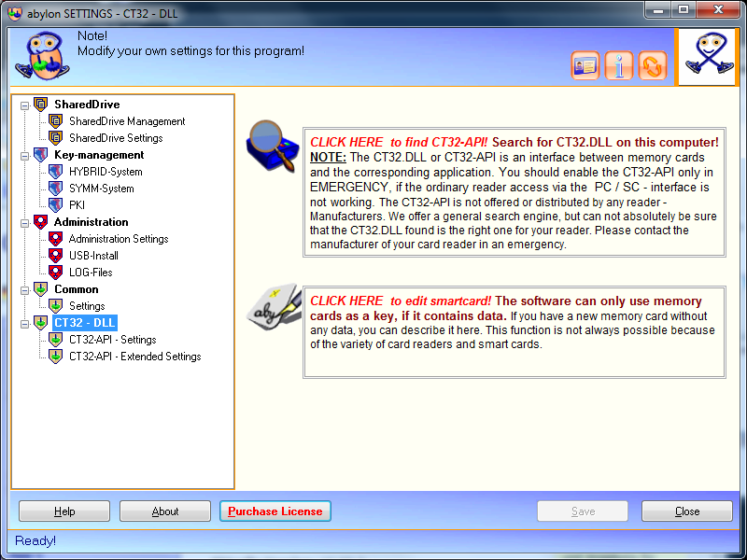Viewport: 747px width, 560px height.
Task: Open CT32-API - Settings
Action: coord(112,340)
